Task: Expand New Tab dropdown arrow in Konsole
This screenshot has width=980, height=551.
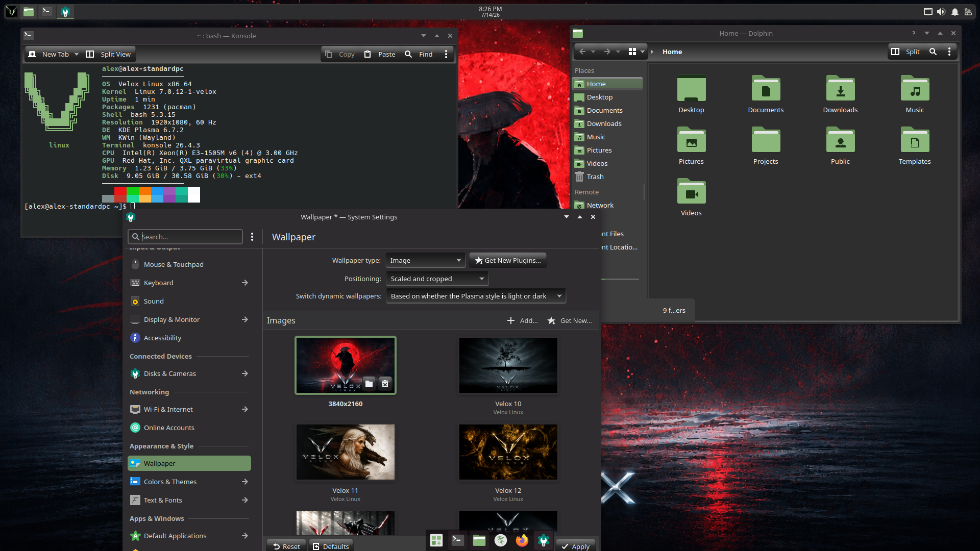Action: (77, 54)
